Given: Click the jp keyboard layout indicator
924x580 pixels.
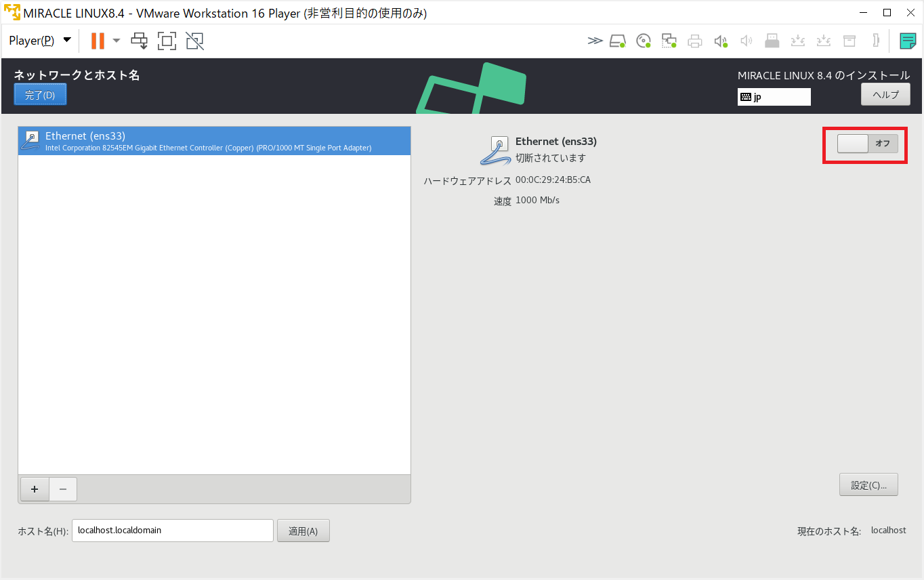Looking at the screenshot, I should point(774,97).
